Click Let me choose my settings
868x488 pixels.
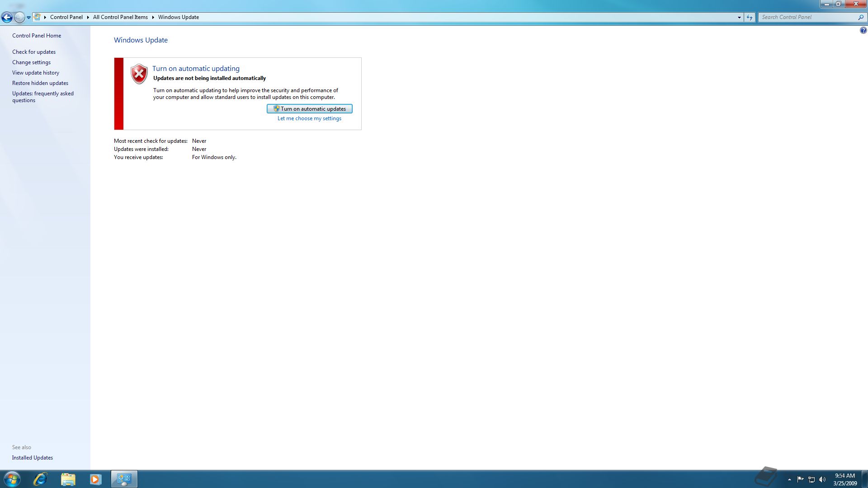coord(309,118)
